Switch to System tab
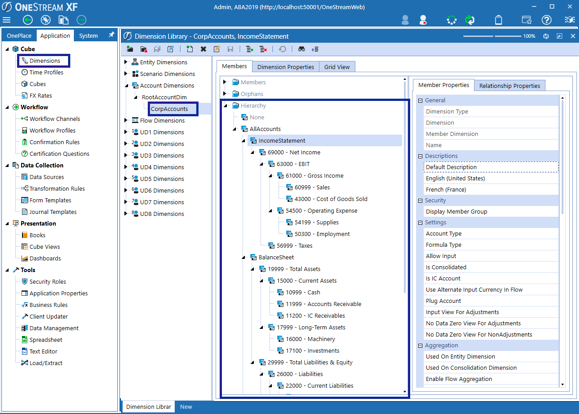Screen dimensions: 579x414 point(88,35)
